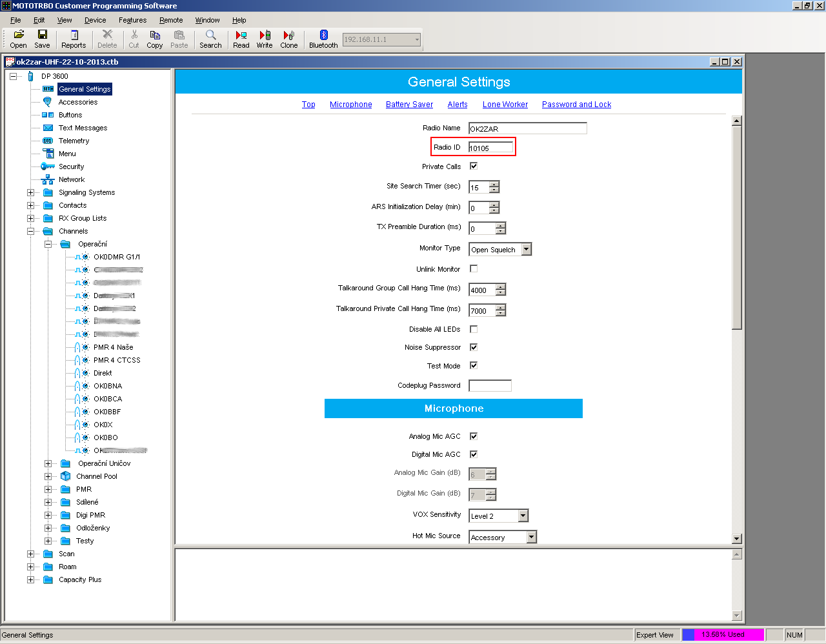Viewport: 826px width, 644px height.
Task: Open the VOX Sensitivity dropdown
Action: coord(523,516)
